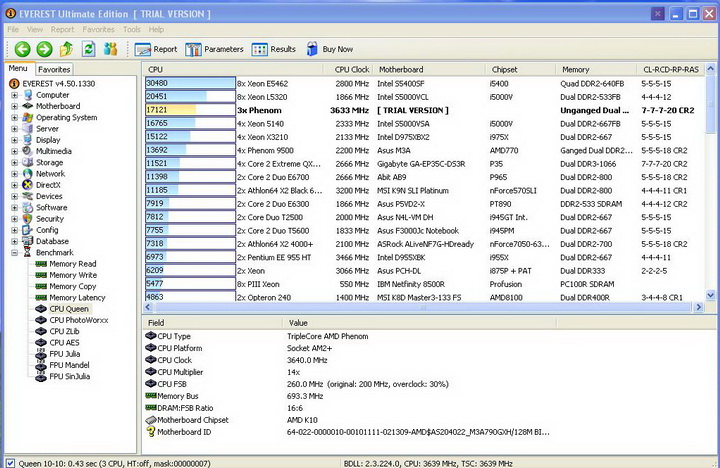
Task: Click the users icon in toolbar
Action: click(x=111, y=49)
